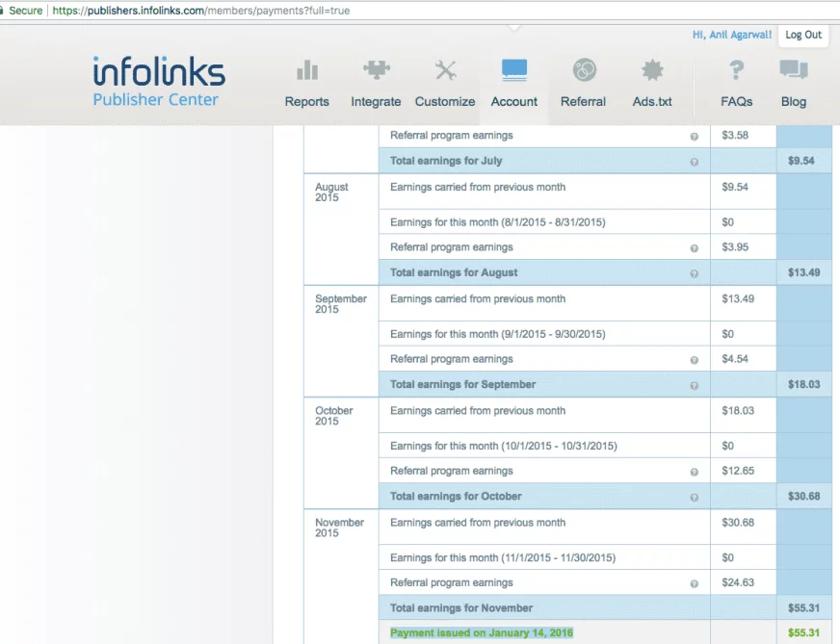Viewport: 840px width, 644px height.
Task: Click the green $55.31 payment amount
Action: click(803, 632)
